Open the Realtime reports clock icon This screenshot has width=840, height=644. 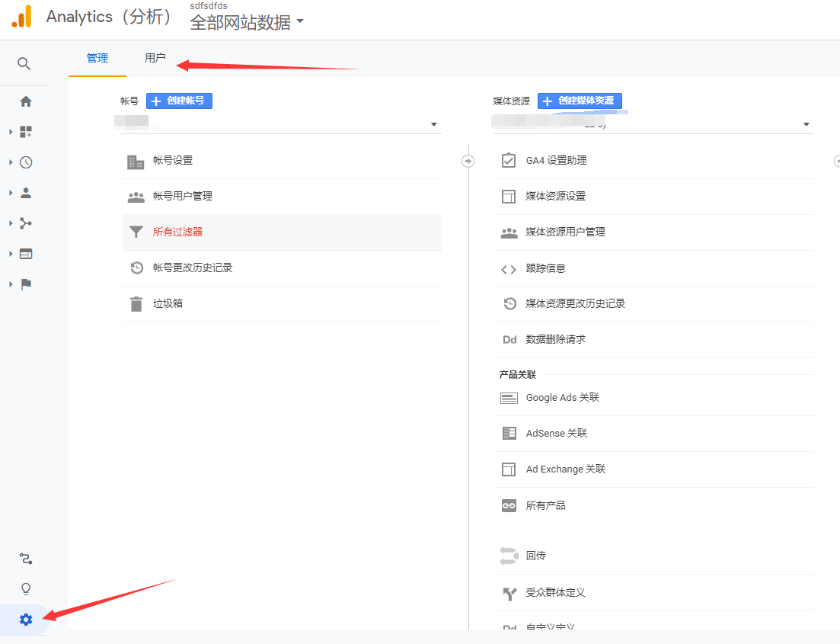[x=26, y=162]
